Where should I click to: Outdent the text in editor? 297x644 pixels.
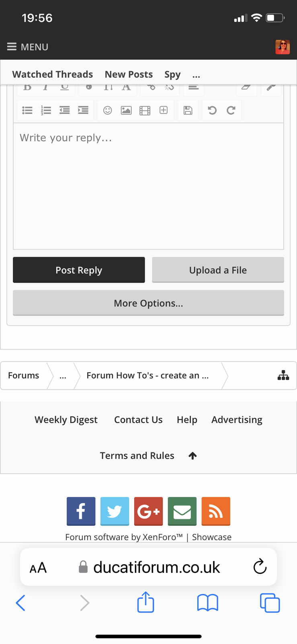[x=65, y=110]
